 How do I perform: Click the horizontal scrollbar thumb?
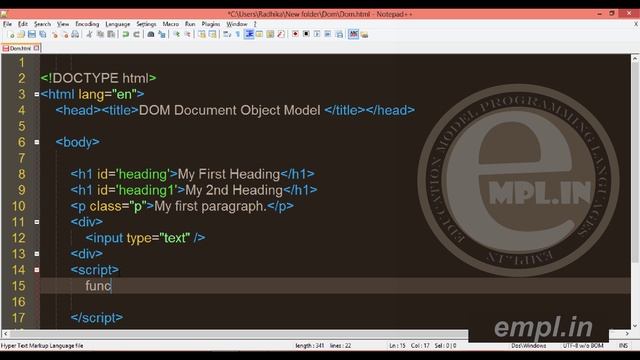pos(239,334)
